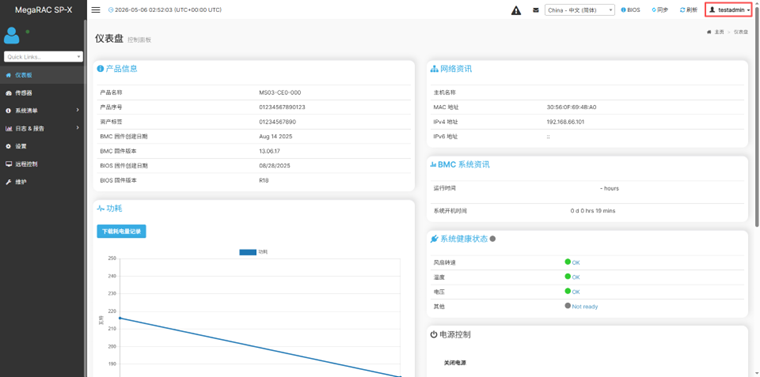This screenshot has width=760, height=377.
Task: Click the BIOS version value R18
Action: click(264, 180)
